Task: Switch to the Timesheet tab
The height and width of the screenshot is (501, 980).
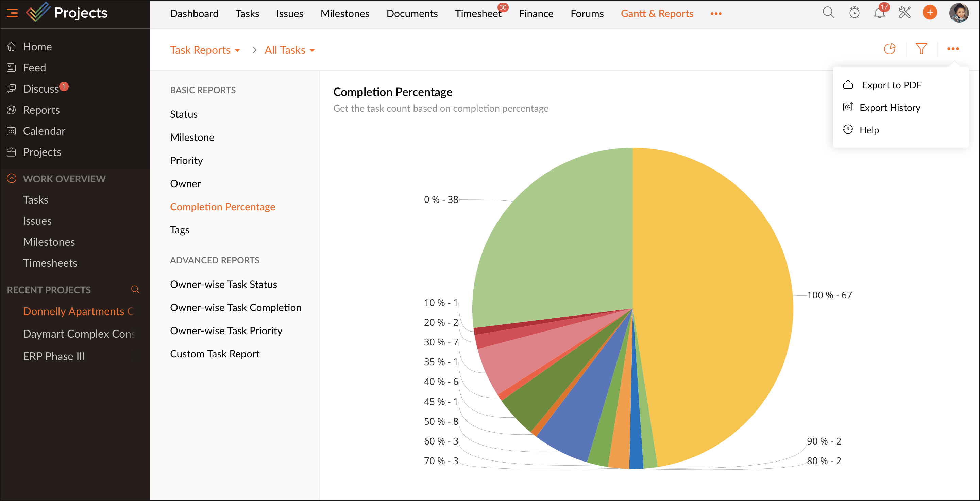Action: point(478,14)
